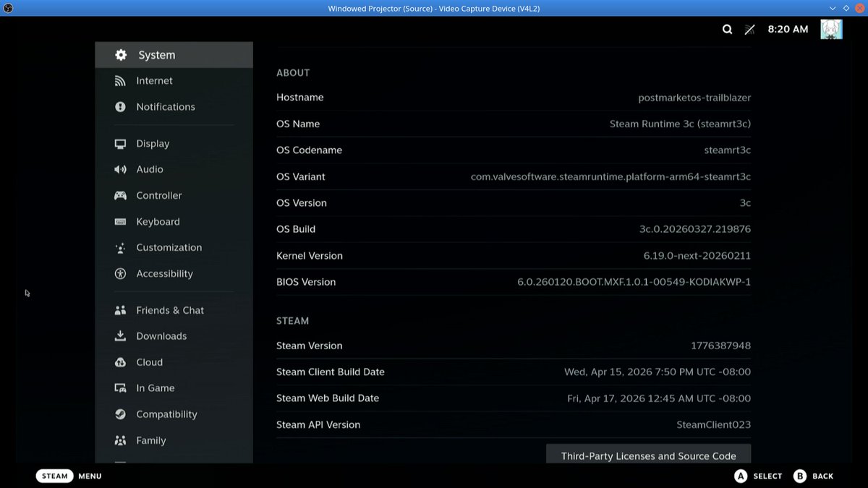Image resolution: width=868 pixels, height=488 pixels.
Task: Click the BIOS Version KODIAKWP-1 value
Action: tap(634, 282)
